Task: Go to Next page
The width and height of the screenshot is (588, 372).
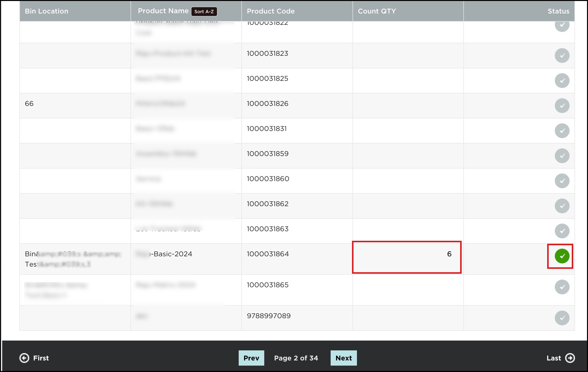Action: tap(343, 358)
